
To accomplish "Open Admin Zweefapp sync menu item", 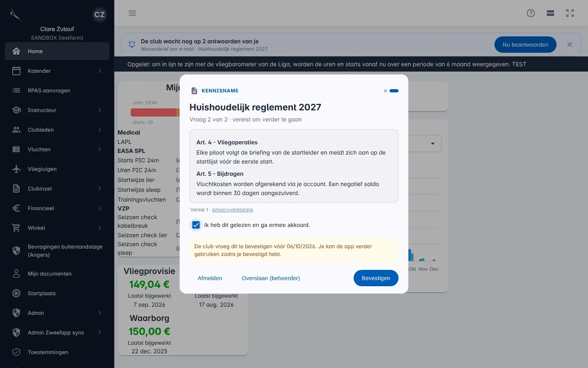I will pos(57,332).
